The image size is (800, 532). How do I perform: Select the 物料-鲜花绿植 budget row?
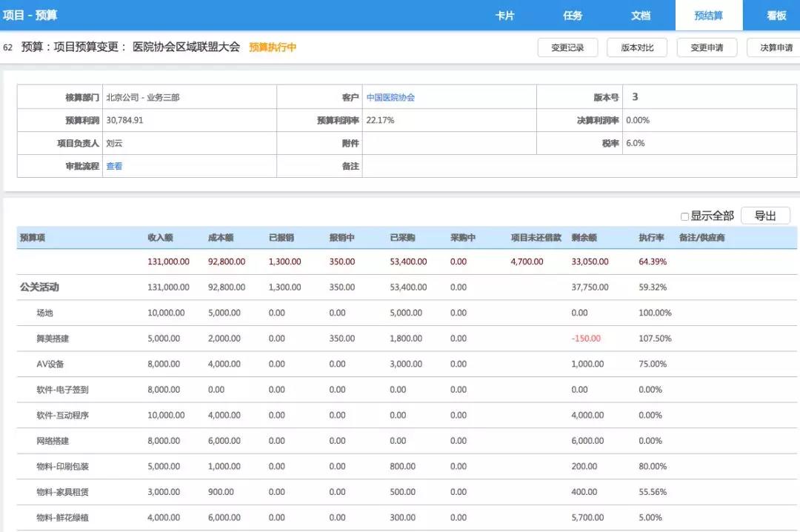pyautogui.click(x=62, y=518)
